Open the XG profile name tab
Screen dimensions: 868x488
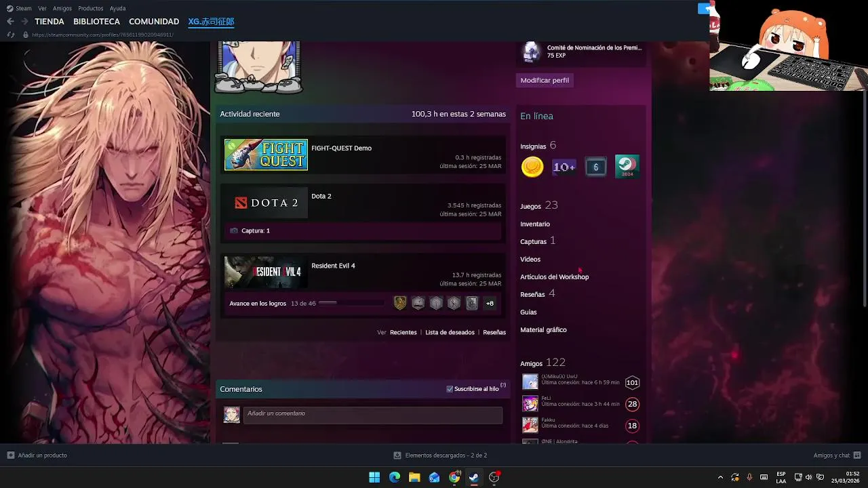(211, 22)
